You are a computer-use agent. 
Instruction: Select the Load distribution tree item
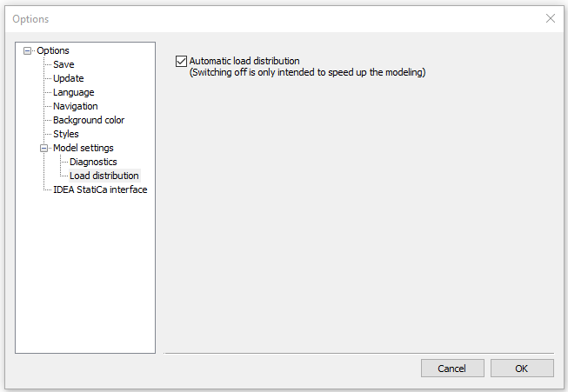click(x=104, y=176)
